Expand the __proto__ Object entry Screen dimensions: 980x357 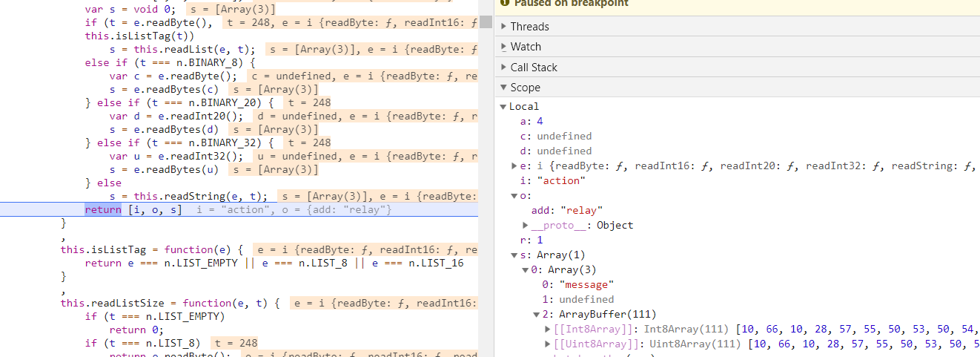[526, 226]
